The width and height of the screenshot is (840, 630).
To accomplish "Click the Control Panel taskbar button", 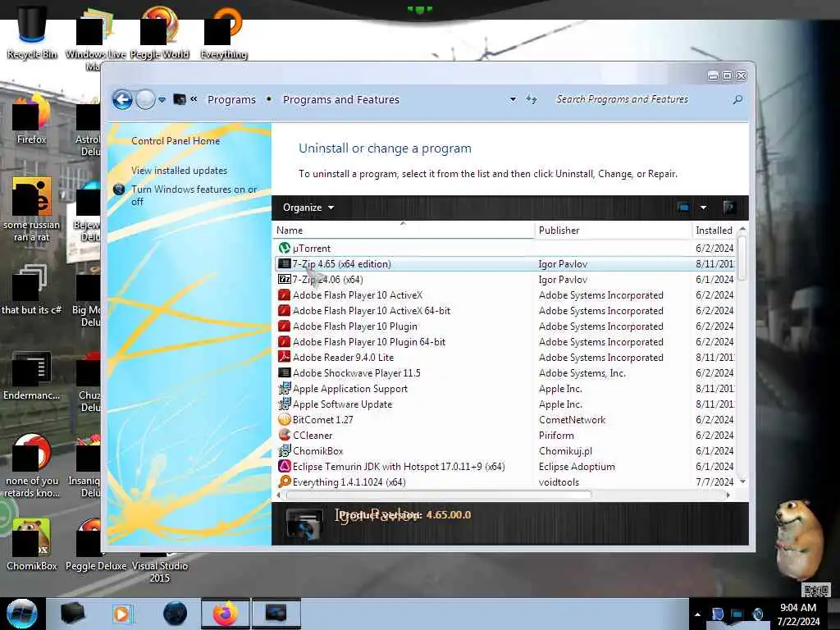I will (x=276, y=614).
